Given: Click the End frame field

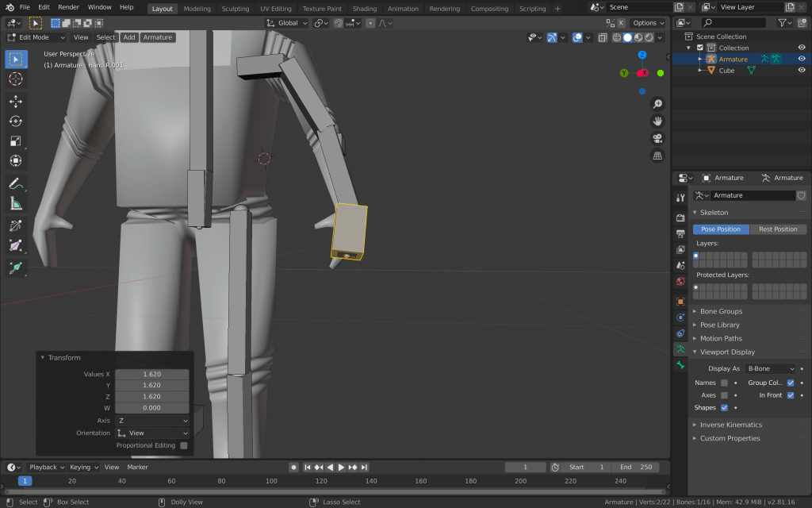Looking at the screenshot, I should click(636, 468).
